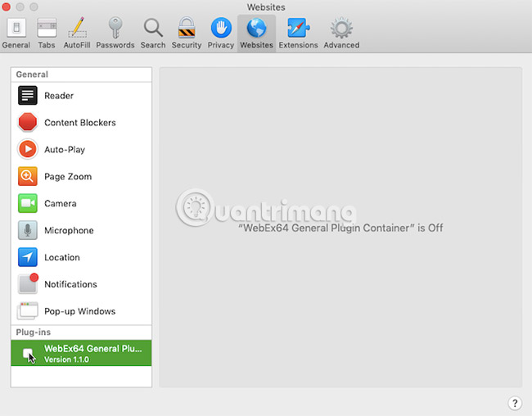Open the Search magnifier icon
532x416 pixels.
tap(153, 28)
